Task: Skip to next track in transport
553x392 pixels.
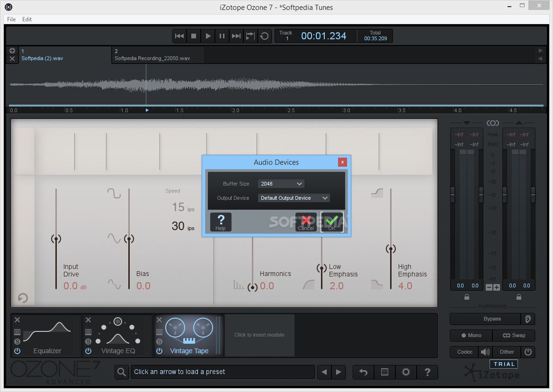Action: coord(236,36)
